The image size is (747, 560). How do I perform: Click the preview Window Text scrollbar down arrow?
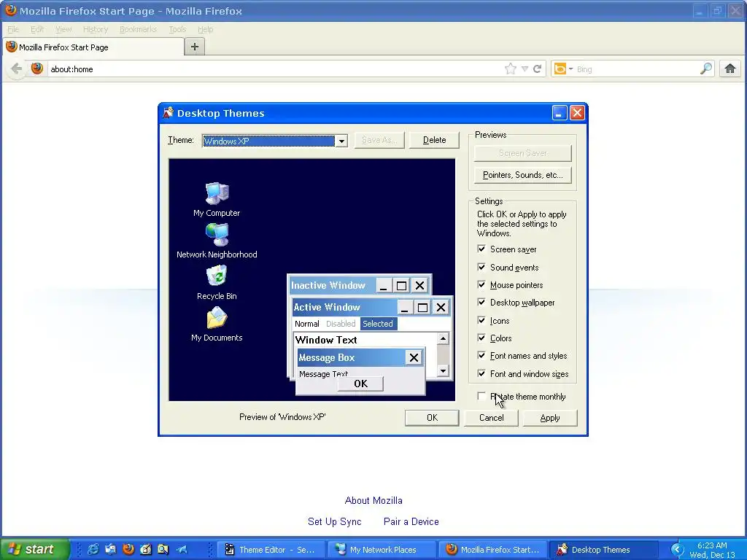(x=443, y=370)
